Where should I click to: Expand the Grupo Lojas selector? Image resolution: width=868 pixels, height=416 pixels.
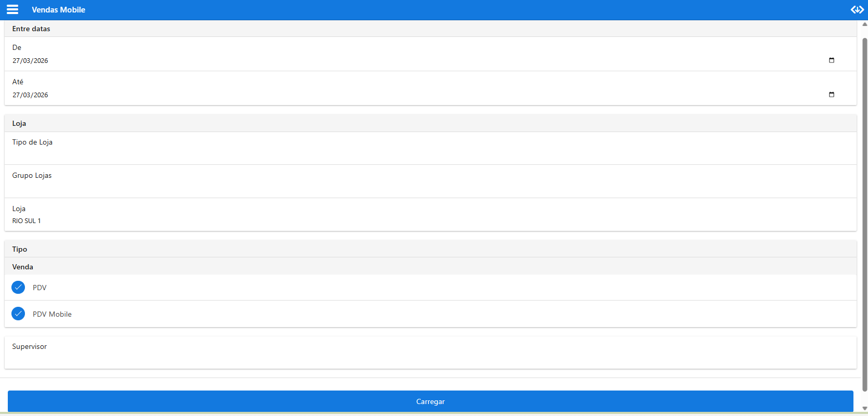point(430,182)
